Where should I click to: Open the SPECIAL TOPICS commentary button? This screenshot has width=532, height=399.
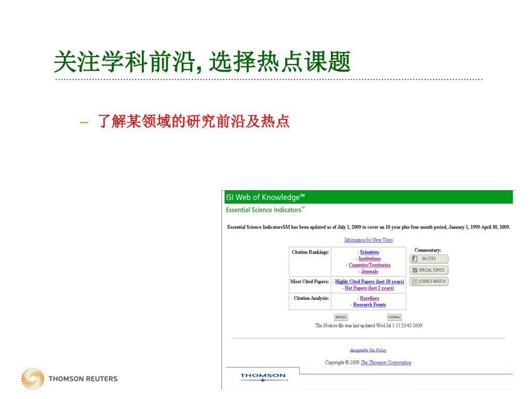[429, 270]
